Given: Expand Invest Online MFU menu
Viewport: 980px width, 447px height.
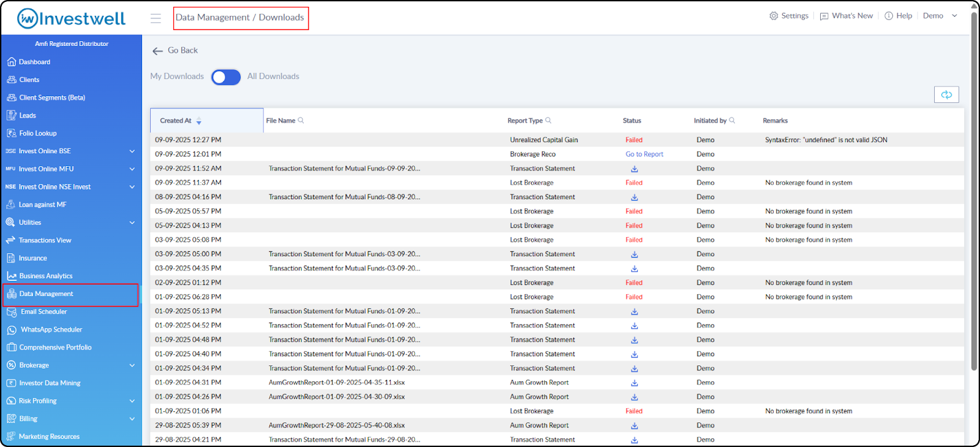Looking at the screenshot, I should tap(132, 169).
